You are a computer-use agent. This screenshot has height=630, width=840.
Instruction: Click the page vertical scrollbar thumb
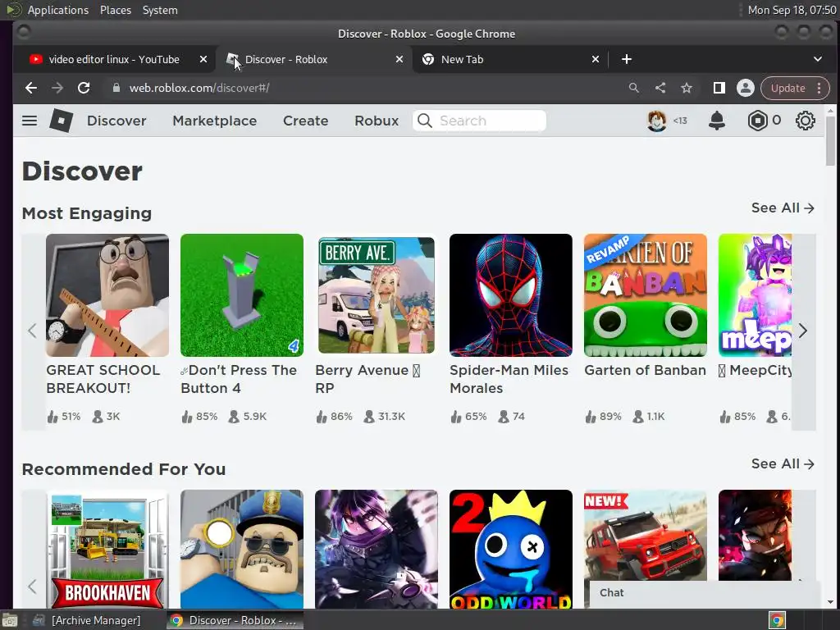[830, 140]
